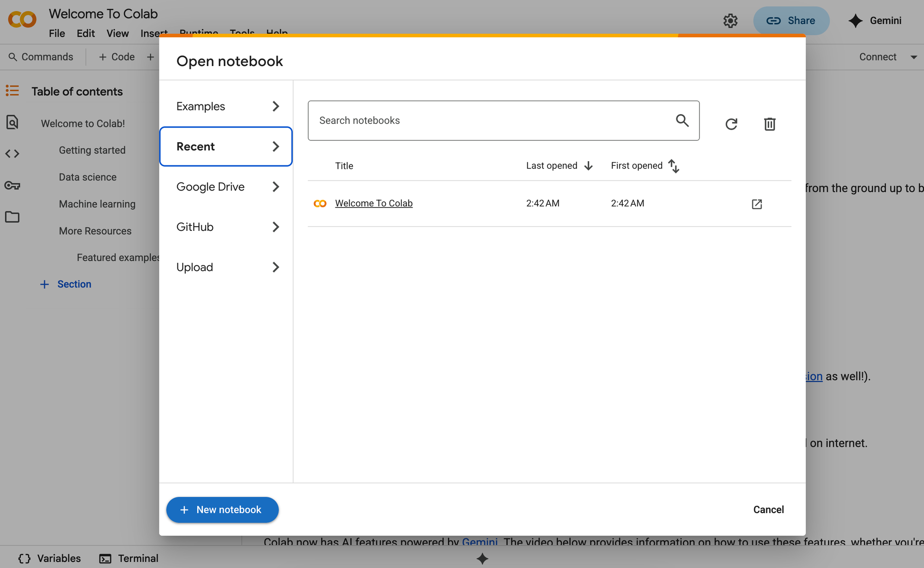Click the Gemini sparkle icon in header
The width and height of the screenshot is (924, 568).
pos(856,21)
